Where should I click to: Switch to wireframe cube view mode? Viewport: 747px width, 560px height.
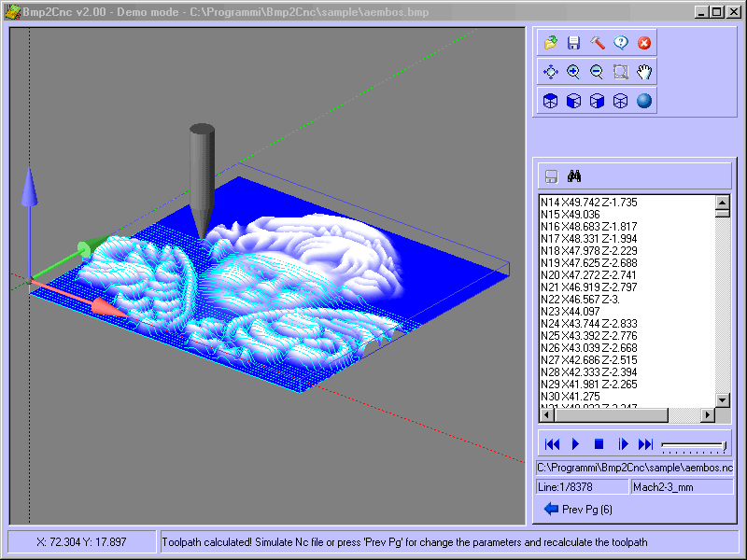[x=618, y=100]
